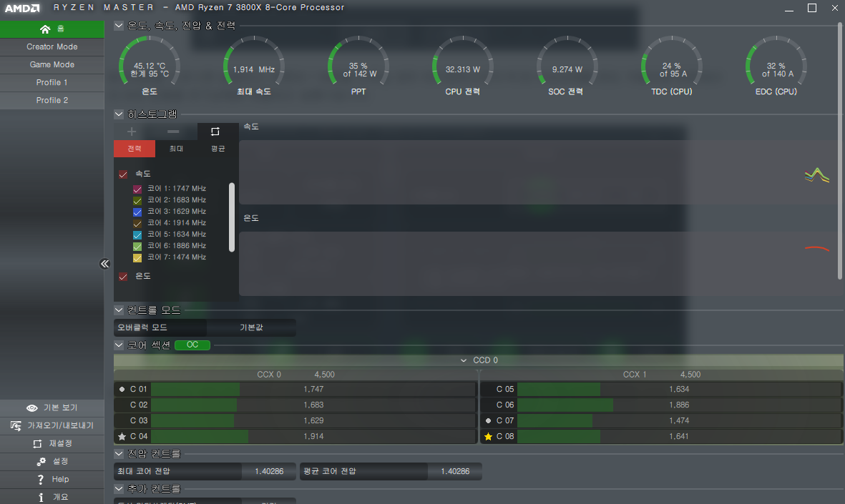Click the info icon for 개요
The image size is (845, 504).
tap(41, 497)
